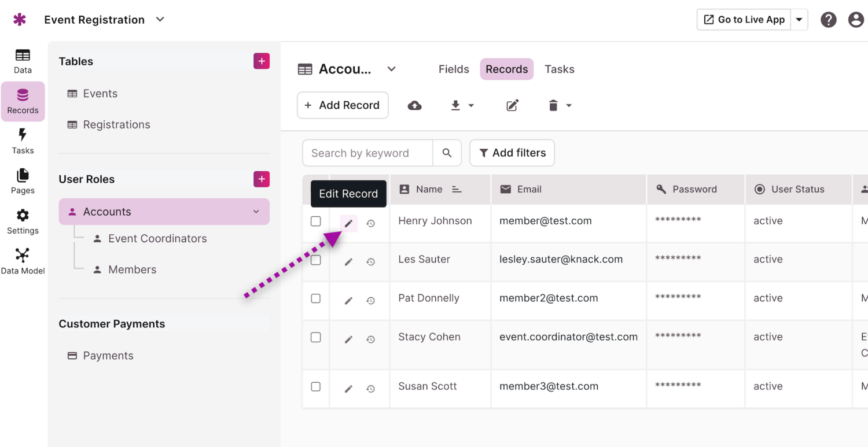Open the help question mark icon
The height and width of the screenshot is (447, 868).
click(828, 20)
